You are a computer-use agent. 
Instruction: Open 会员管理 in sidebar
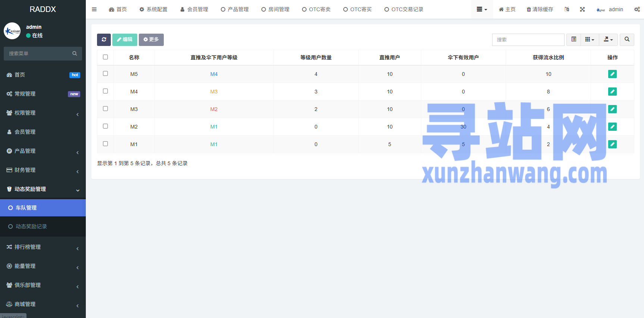click(x=43, y=132)
